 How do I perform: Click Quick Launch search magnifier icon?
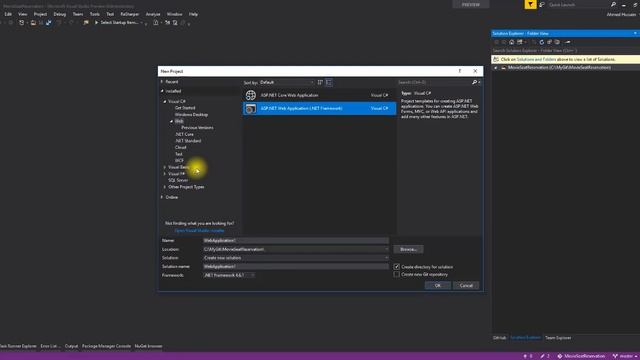coord(613,4)
